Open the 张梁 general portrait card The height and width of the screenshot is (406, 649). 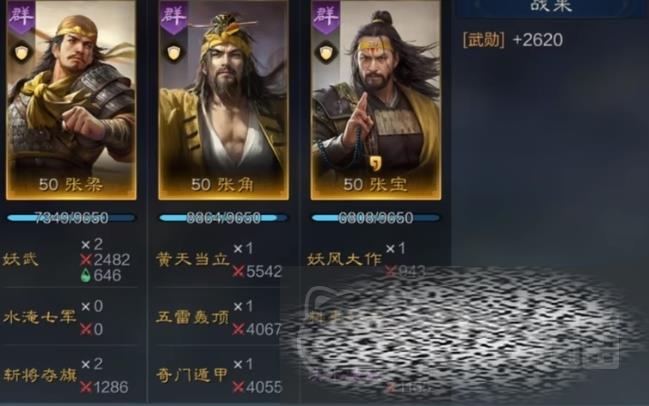(x=71, y=100)
